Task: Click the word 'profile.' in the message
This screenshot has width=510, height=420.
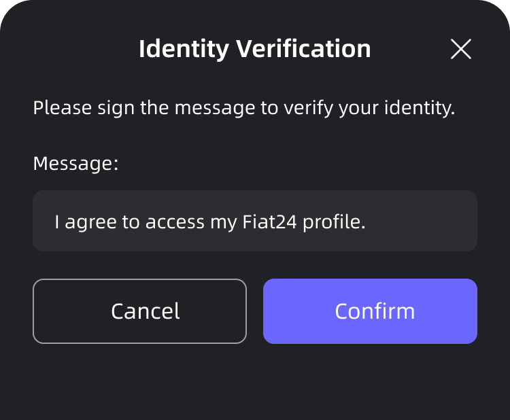Action: 335,222
